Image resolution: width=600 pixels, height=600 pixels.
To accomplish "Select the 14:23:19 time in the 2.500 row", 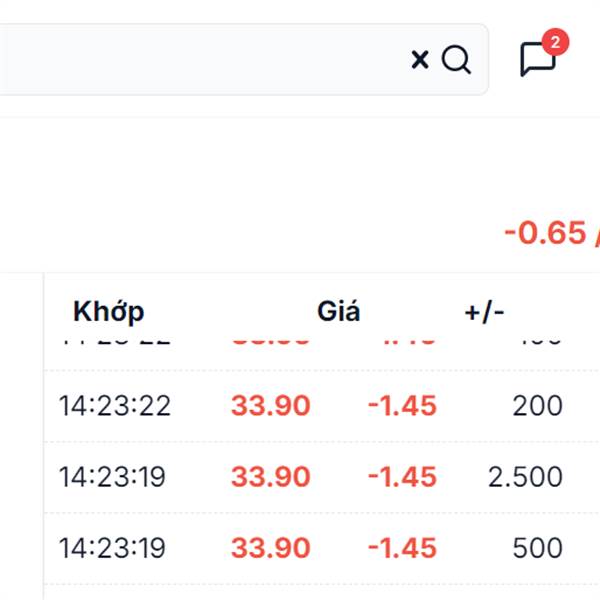I will point(112,477).
